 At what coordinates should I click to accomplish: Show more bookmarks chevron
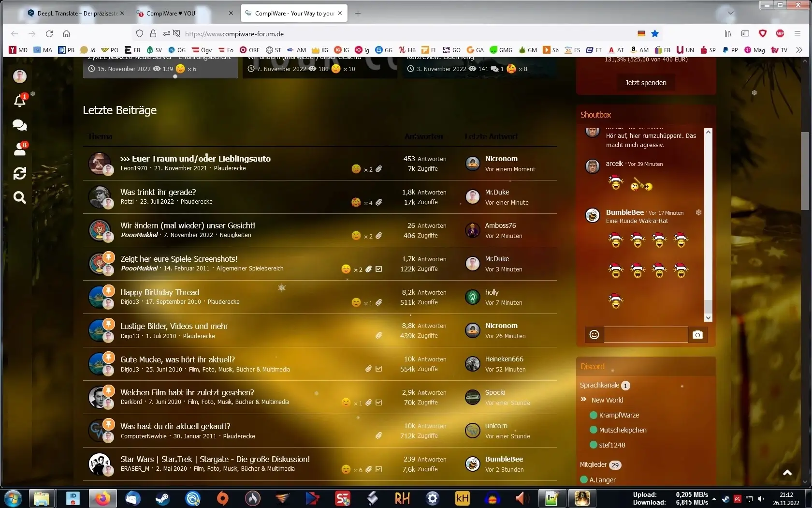[799, 50]
